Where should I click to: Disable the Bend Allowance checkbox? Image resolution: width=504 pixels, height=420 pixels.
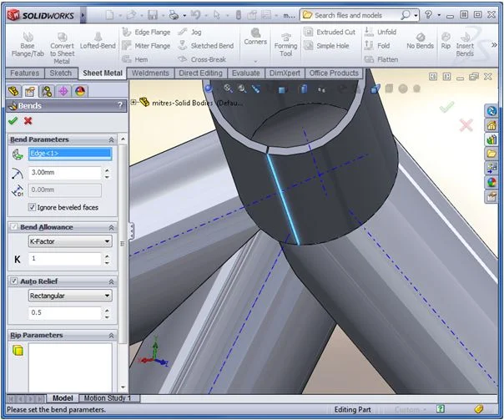click(13, 227)
